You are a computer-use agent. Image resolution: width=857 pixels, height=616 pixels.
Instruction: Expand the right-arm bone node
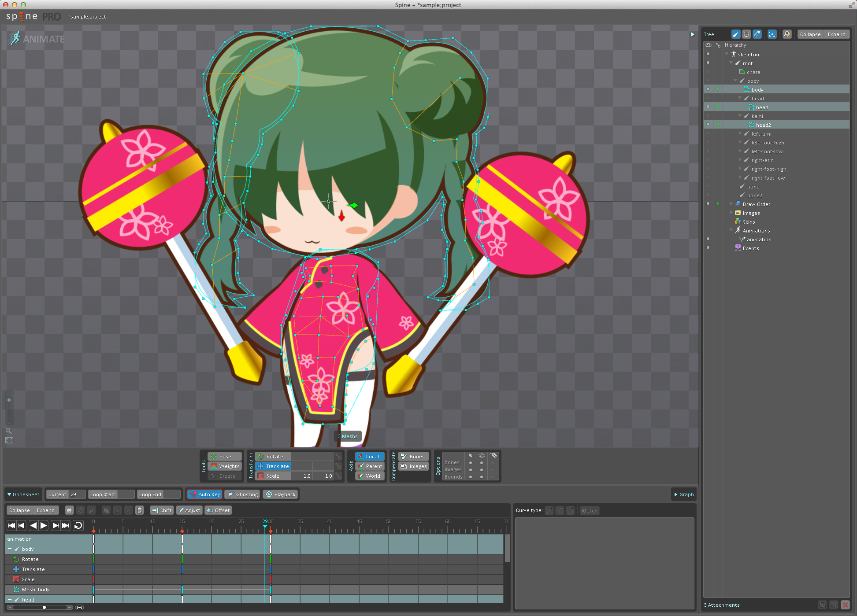[740, 160]
